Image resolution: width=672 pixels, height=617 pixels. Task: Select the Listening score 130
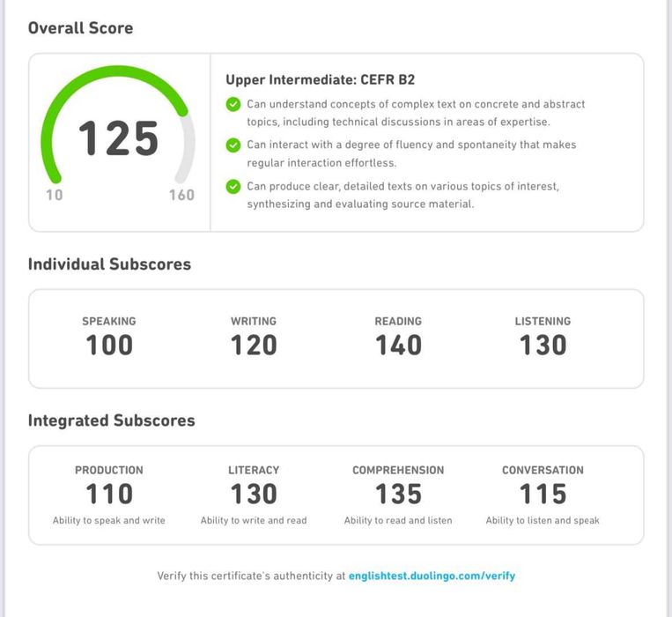[543, 346]
